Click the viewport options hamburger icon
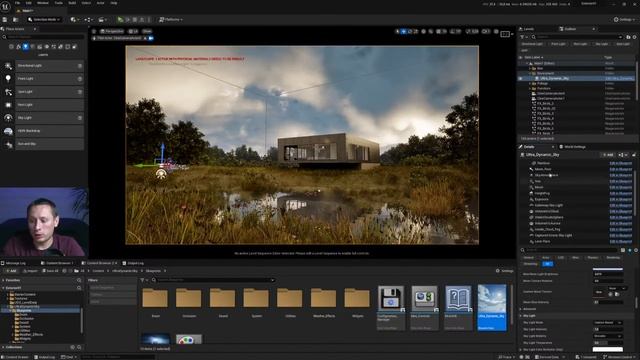 pos(94,31)
